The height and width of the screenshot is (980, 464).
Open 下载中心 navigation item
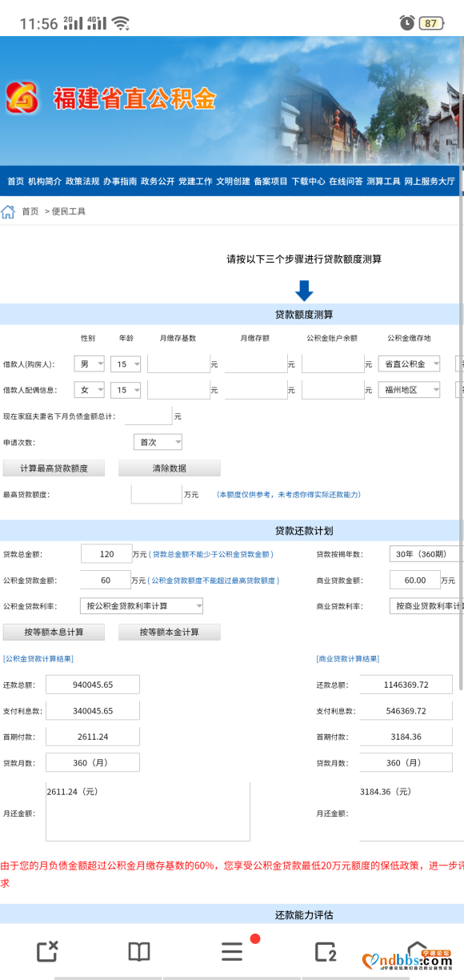coord(308,182)
